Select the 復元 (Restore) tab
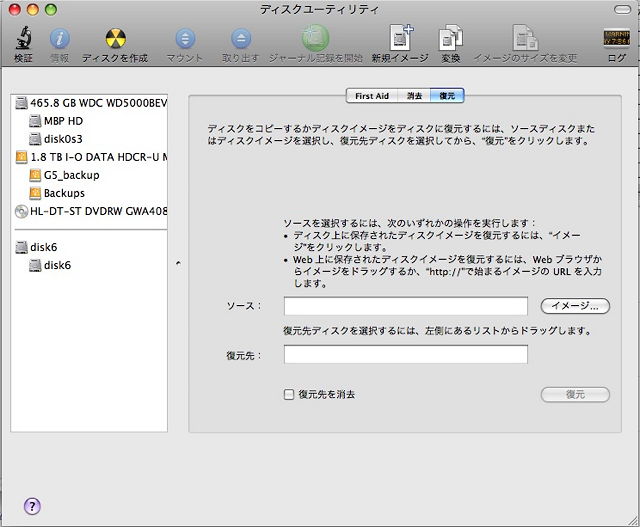The height and width of the screenshot is (527, 640). tap(446, 96)
